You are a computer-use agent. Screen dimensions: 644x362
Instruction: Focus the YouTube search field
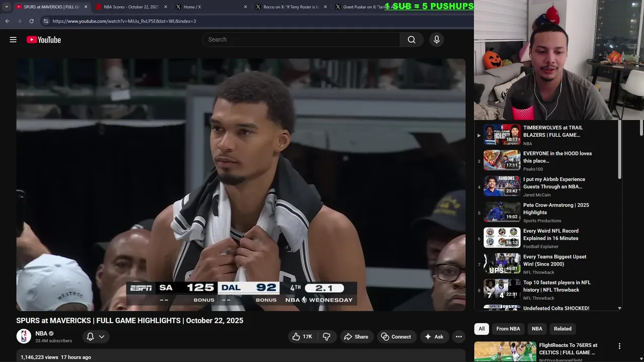[301, 40]
